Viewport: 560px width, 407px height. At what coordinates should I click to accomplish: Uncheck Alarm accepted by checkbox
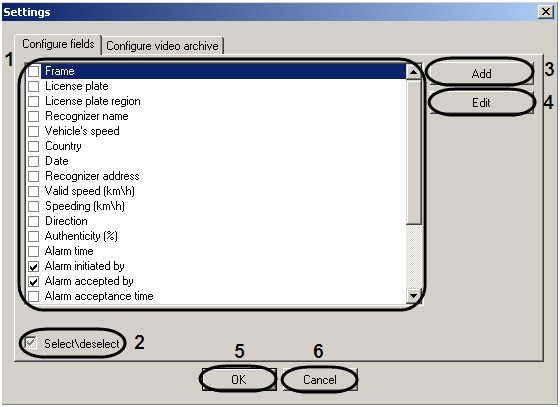[x=34, y=281]
